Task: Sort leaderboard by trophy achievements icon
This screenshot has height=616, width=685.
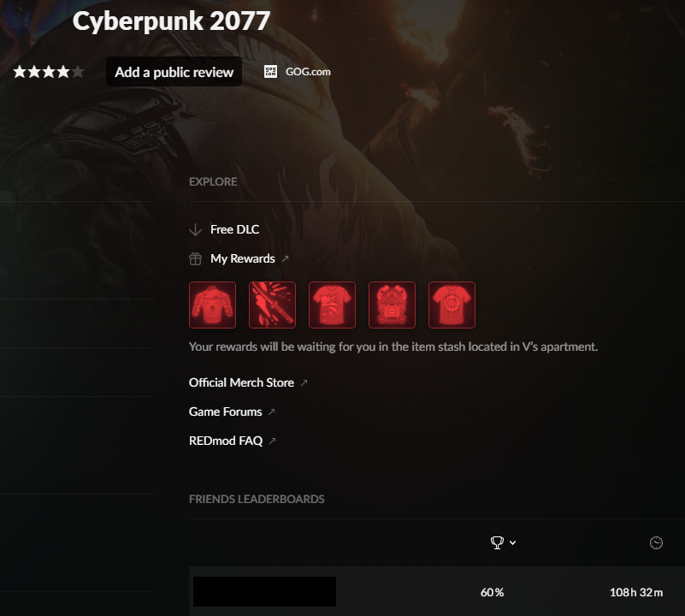Action: pyautogui.click(x=497, y=542)
